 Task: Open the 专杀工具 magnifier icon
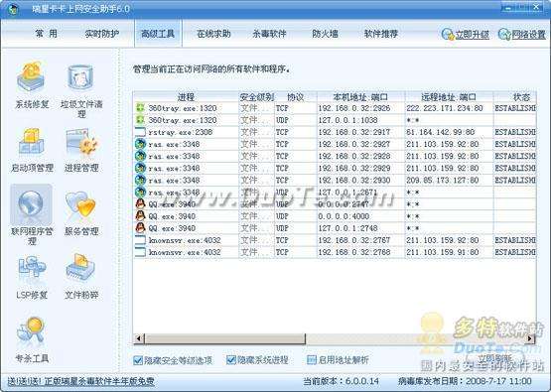coord(31,329)
